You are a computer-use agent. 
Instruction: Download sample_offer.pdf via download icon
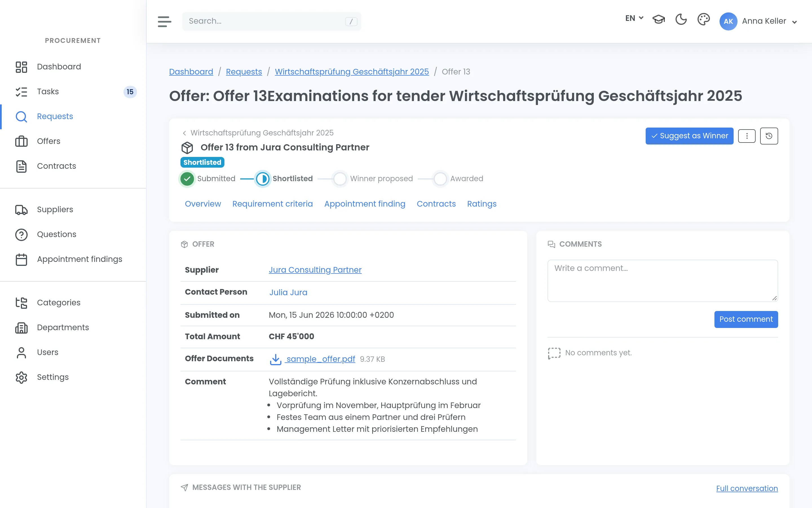[275, 359]
